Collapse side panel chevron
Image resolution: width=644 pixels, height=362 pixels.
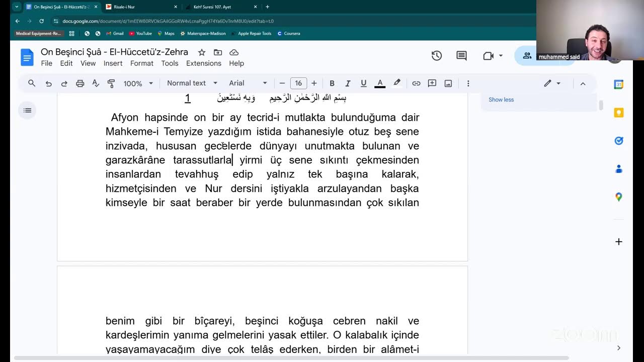619,347
